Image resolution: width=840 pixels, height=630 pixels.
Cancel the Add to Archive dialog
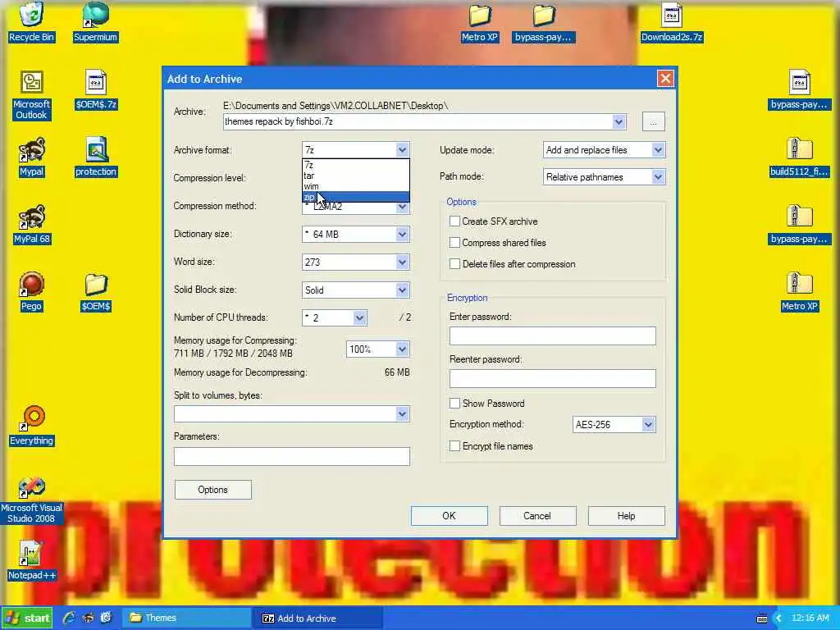click(x=537, y=516)
